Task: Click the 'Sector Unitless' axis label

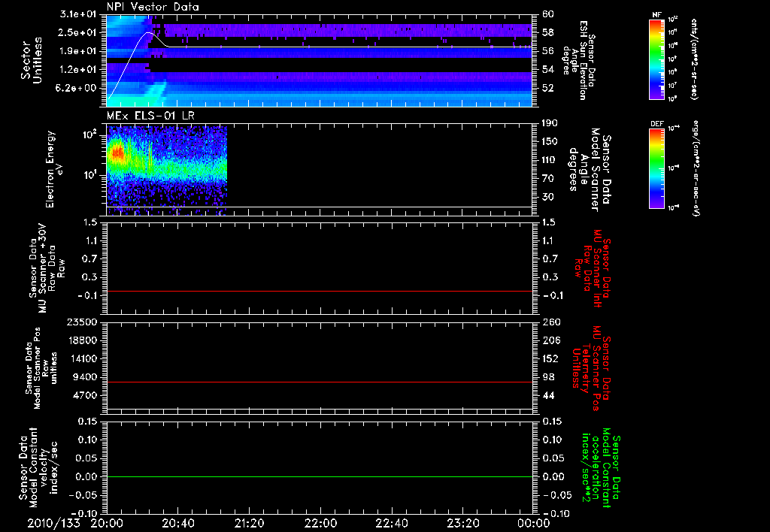Action: pyautogui.click(x=31, y=60)
